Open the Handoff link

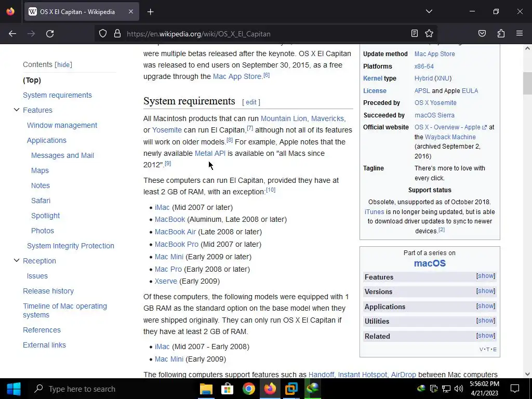321,375
